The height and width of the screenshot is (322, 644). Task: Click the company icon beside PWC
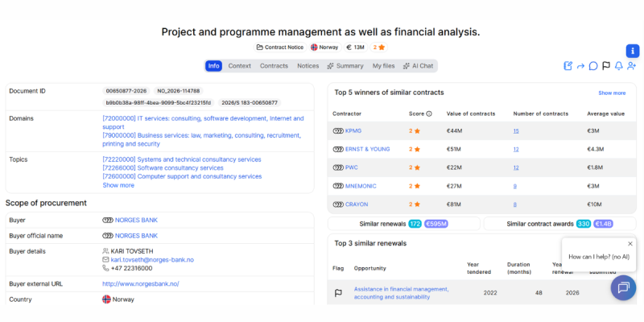coord(338,167)
